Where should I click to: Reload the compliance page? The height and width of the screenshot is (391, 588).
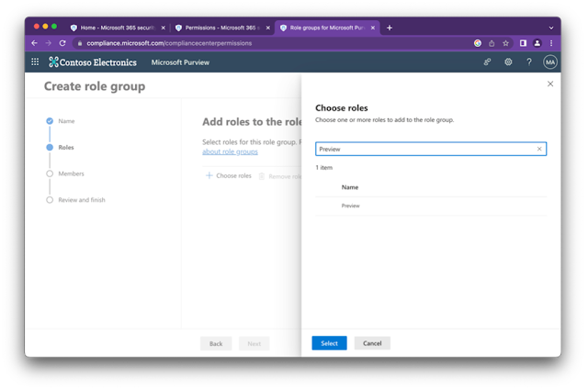pos(62,43)
